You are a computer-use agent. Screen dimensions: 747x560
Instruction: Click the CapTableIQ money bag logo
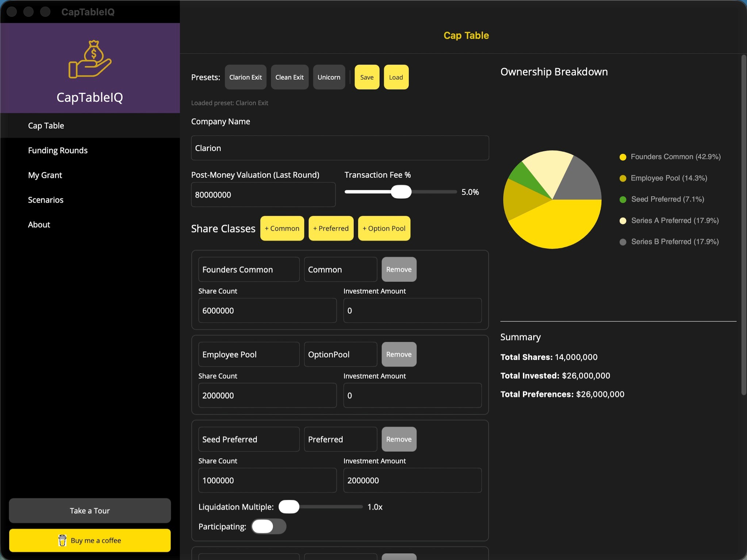click(x=90, y=59)
